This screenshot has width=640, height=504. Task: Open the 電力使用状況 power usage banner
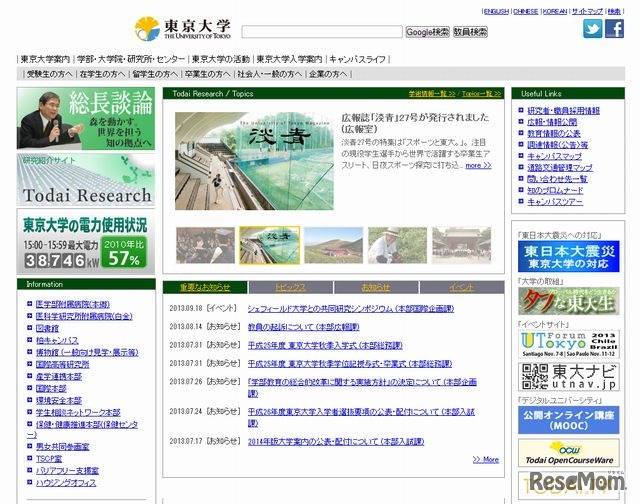click(x=86, y=242)
